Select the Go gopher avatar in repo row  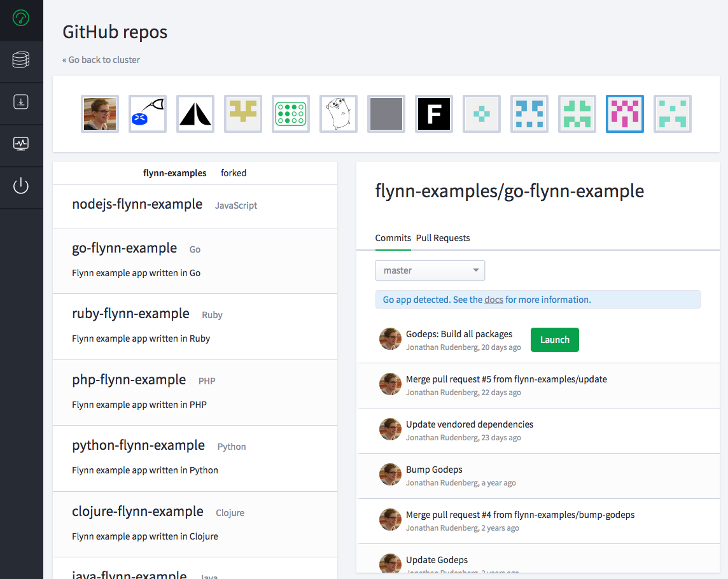(x=338, y=115)
